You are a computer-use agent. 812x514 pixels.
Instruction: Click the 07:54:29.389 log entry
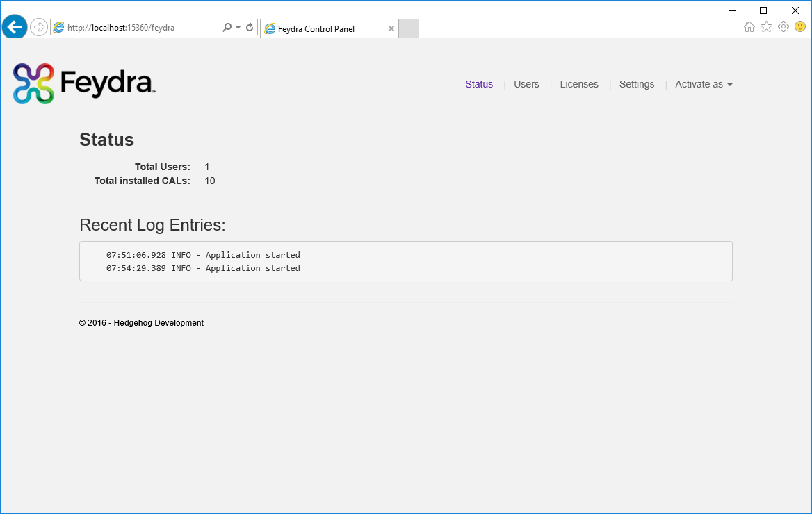[203, 268]
